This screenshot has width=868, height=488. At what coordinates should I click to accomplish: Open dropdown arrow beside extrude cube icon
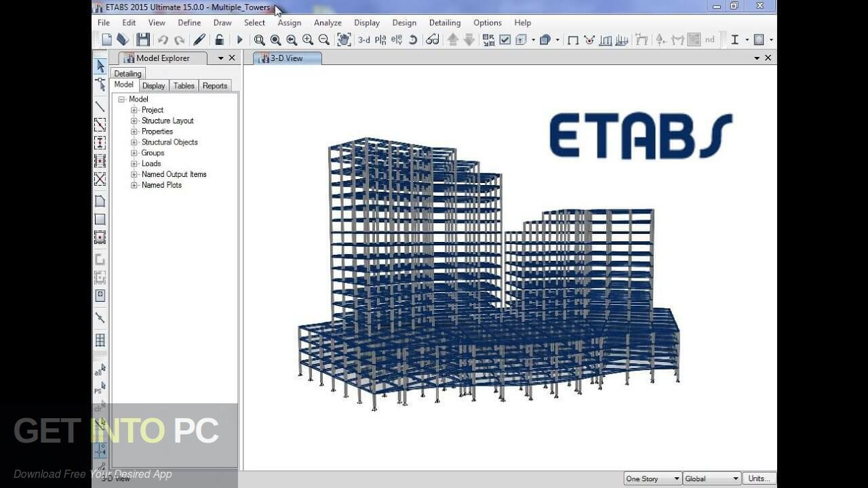pyautogui.click(x=534, y=40)
